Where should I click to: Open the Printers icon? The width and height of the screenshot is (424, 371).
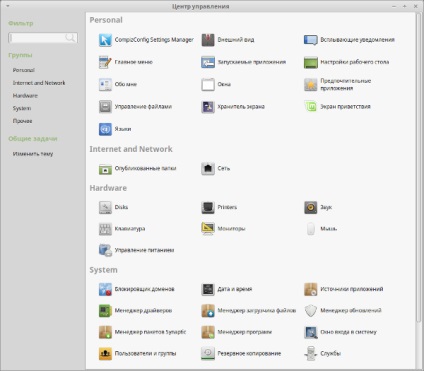(208, 207)
